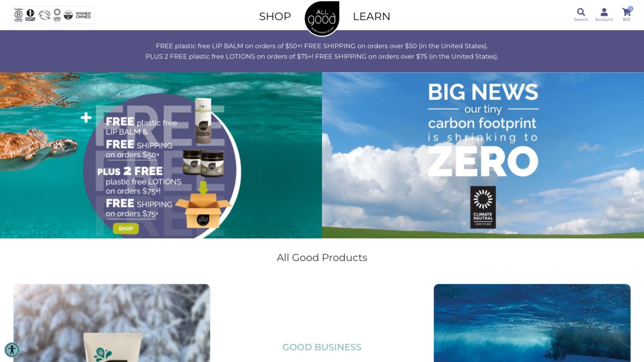Open the ocean wave product image
644x362 pixels.
[532, 323]
